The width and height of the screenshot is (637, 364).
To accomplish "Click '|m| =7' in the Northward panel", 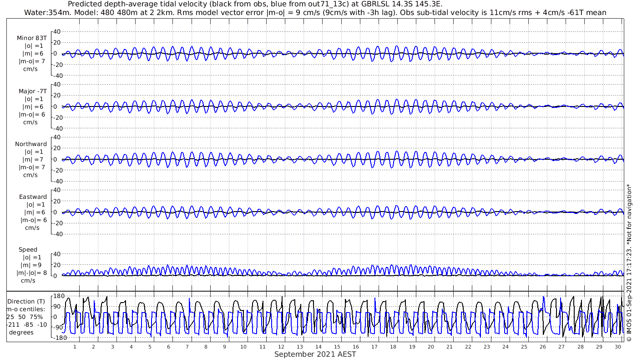I will tap(34, 159).
